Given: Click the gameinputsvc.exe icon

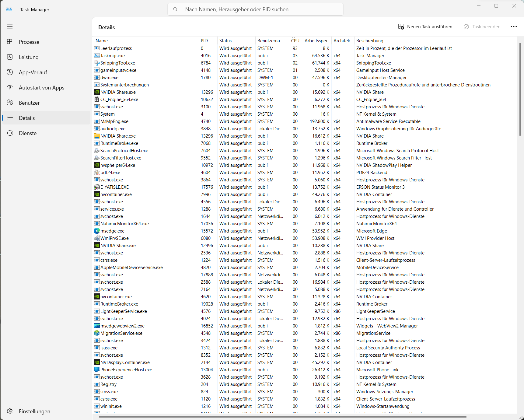Looking at the screenshot, I should [97, 70].
